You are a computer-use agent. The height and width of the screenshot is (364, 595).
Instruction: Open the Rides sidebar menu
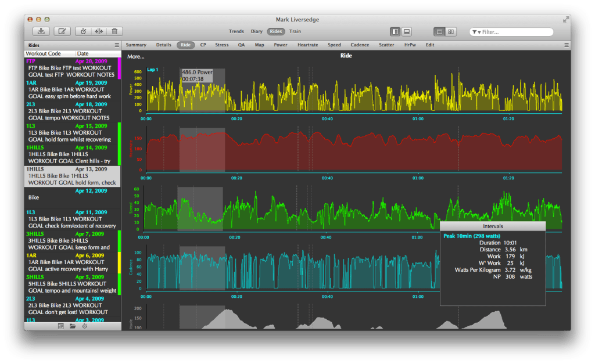[x=117, y=45]
